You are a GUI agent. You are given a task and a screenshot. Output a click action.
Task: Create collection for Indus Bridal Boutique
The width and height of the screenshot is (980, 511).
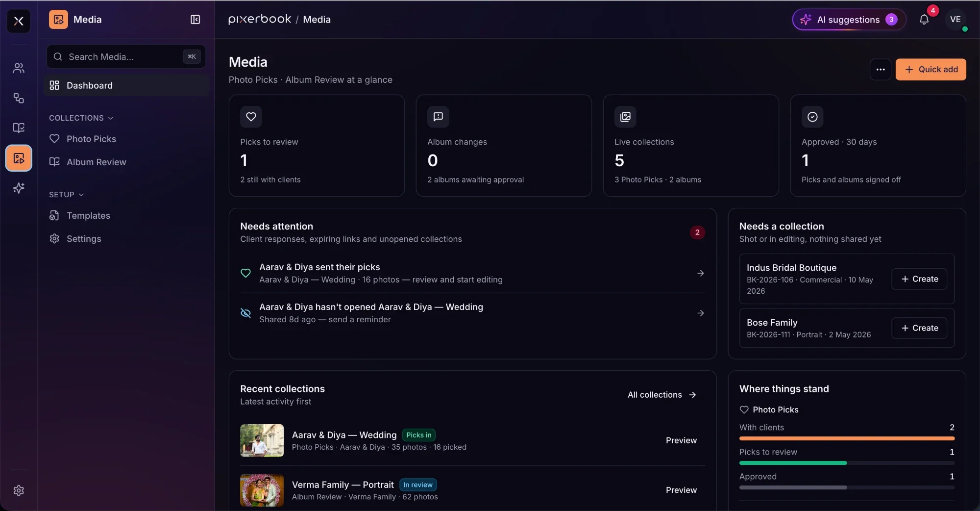pyautogui.click(x=919, y=279)
